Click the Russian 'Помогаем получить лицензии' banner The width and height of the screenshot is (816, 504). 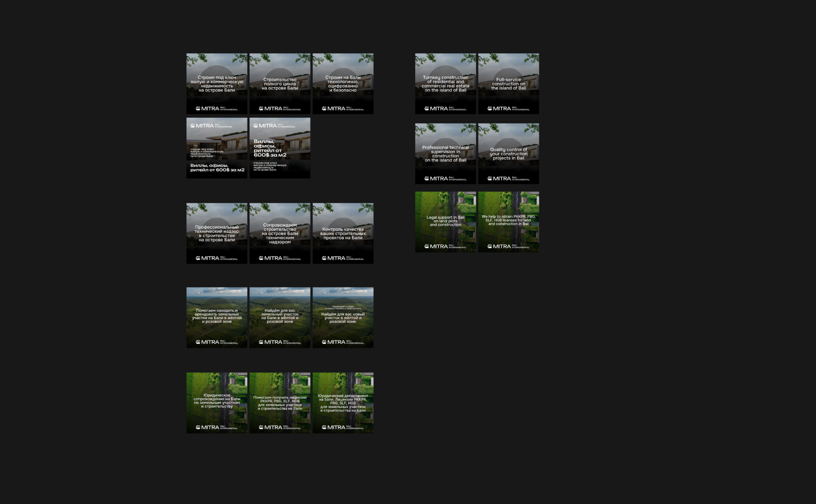[x=280, y=403]
